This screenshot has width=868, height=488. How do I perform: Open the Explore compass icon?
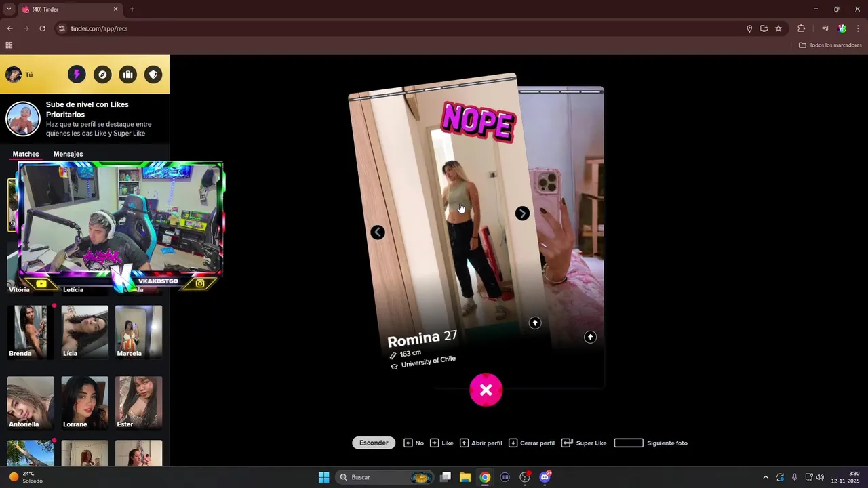click(102, 75)
